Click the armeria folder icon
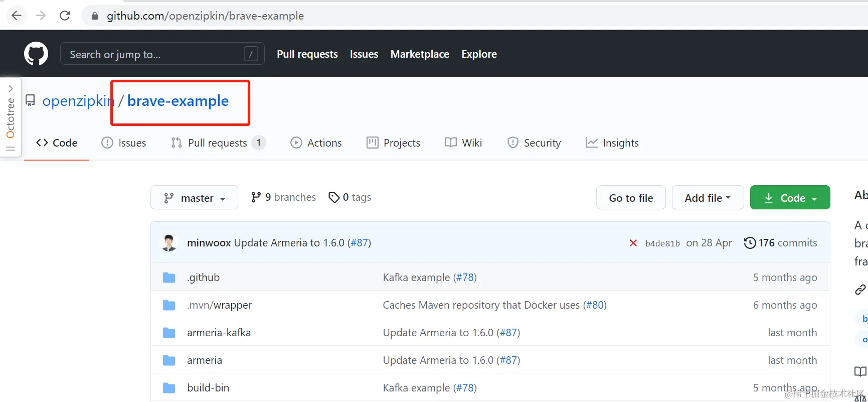The image size is (868, 402). (169, 360)
